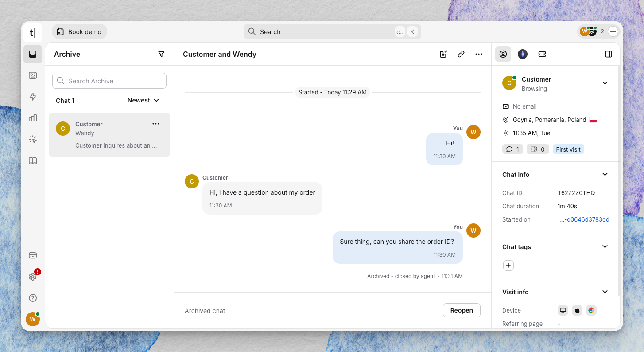Screen dimensions: 644x352
Task: Toggle the details sidebar panel layout icon
Action: point(609,54)
